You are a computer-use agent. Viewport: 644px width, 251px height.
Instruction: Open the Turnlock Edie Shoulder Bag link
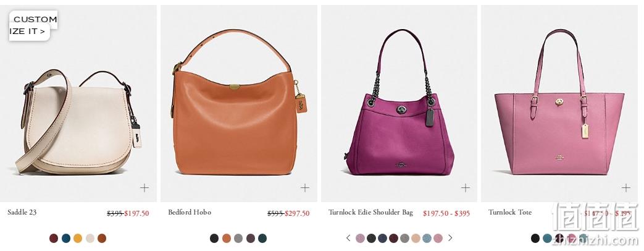[370, 212]
